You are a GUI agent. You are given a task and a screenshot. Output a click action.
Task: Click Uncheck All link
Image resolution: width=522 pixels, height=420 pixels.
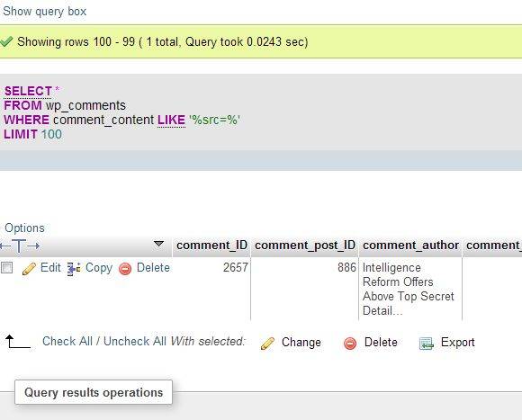[135, 341]
